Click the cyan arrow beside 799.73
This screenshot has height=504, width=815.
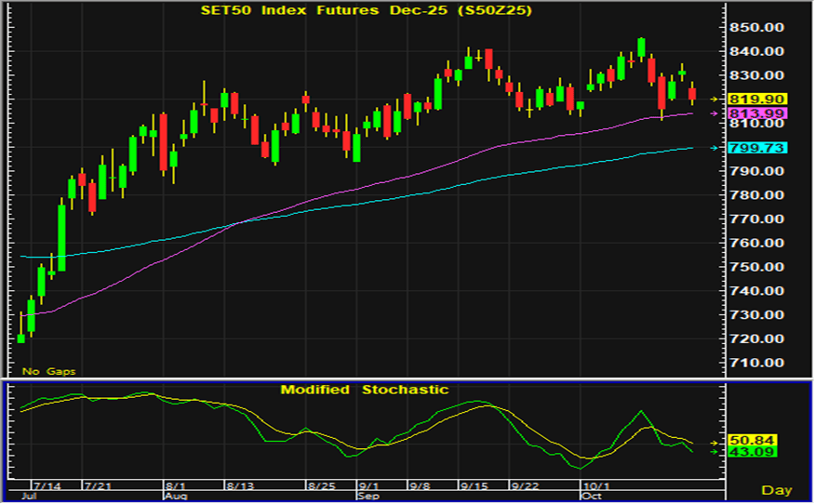point(715,148)
